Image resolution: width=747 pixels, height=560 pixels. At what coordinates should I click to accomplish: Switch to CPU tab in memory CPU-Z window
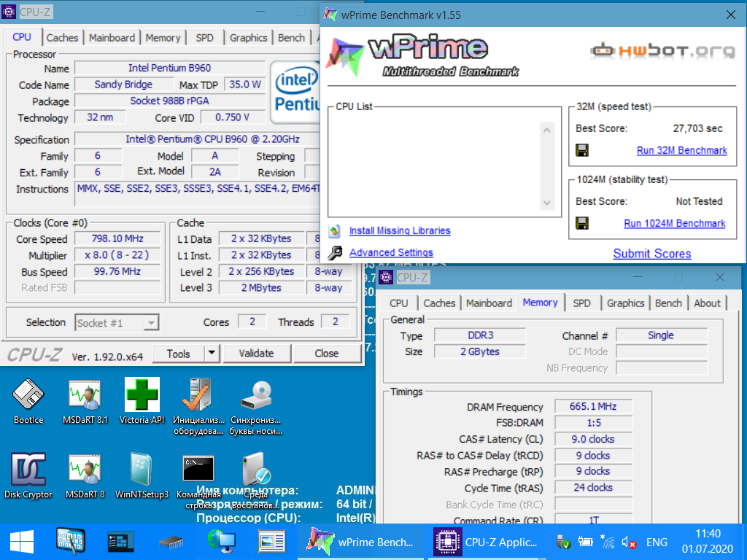[x=399, y=303]
